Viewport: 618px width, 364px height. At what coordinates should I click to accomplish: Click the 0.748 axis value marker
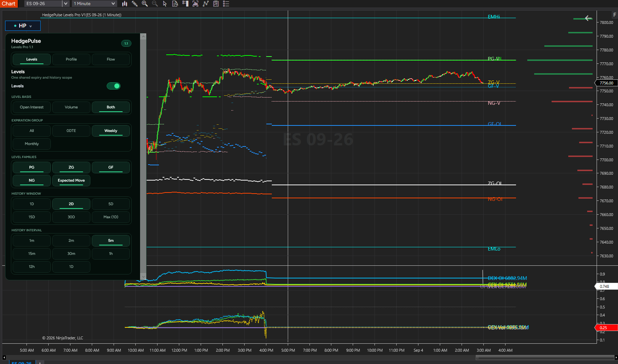[606, 286]
